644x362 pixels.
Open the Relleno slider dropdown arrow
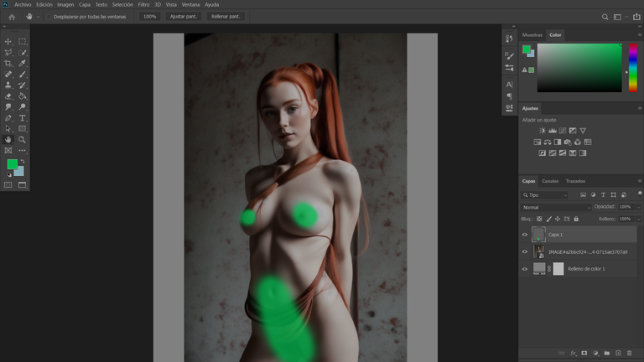click(x=638, y=220)
